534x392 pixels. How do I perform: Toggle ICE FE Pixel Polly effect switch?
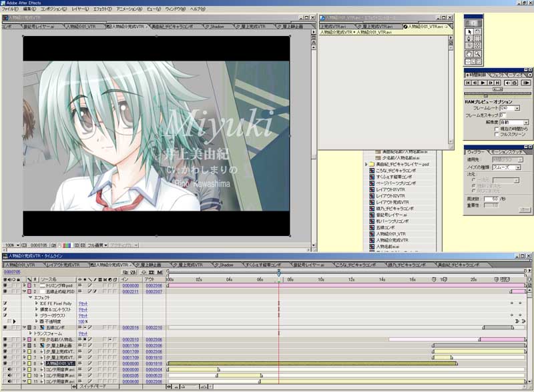coord(5,303)
